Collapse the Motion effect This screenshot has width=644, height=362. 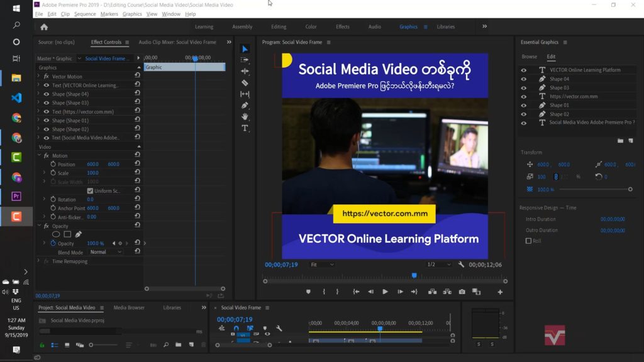point(40,156)
